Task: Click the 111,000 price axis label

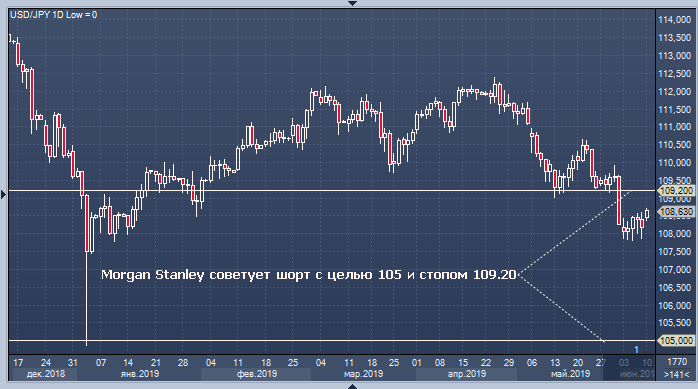Action: click(675, 127)
